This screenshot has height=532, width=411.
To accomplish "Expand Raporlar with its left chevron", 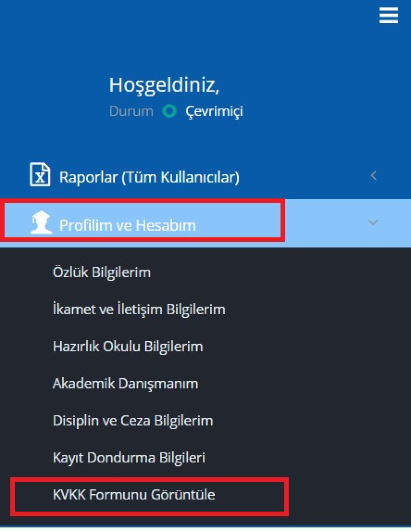I will [374, 176].
